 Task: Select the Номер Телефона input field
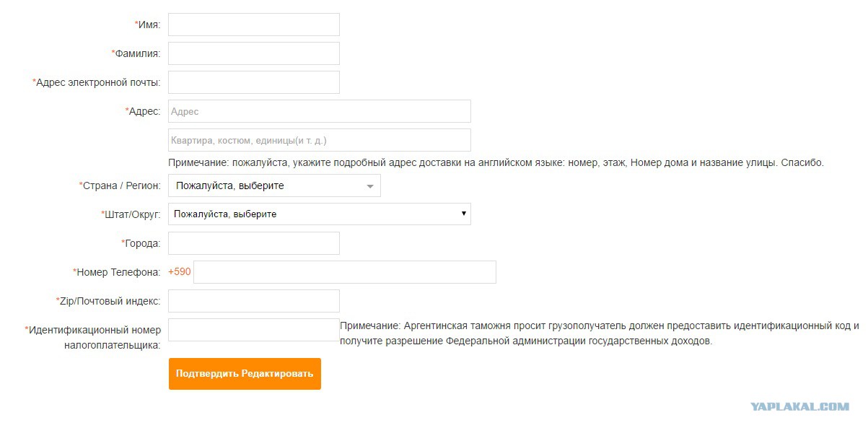point(345,272)
